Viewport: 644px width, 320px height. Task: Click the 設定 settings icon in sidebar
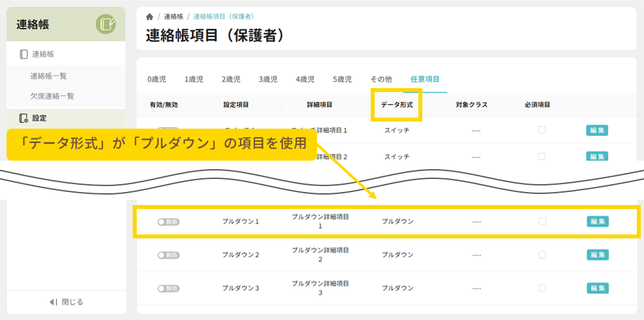[x=24, y=118]
